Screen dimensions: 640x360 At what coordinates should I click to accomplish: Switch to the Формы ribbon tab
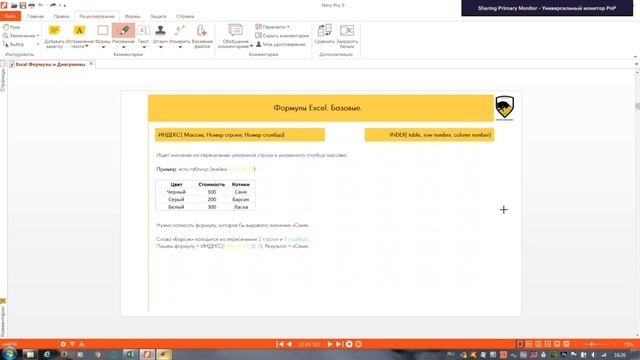(132, 16)
